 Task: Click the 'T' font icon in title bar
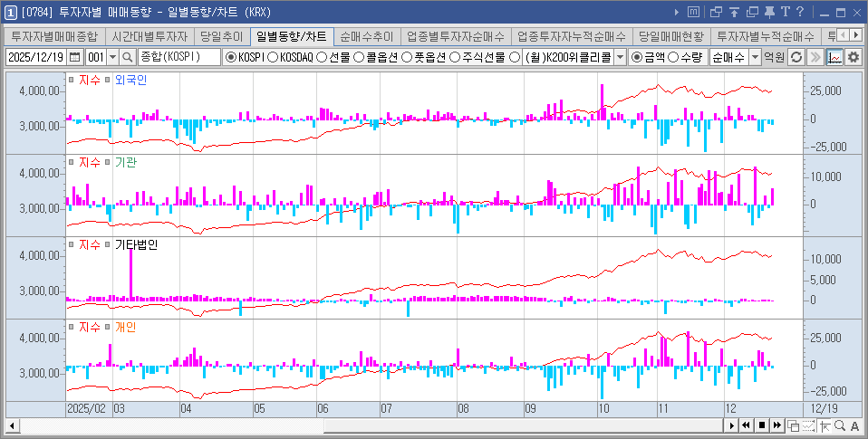coord(785,12)
